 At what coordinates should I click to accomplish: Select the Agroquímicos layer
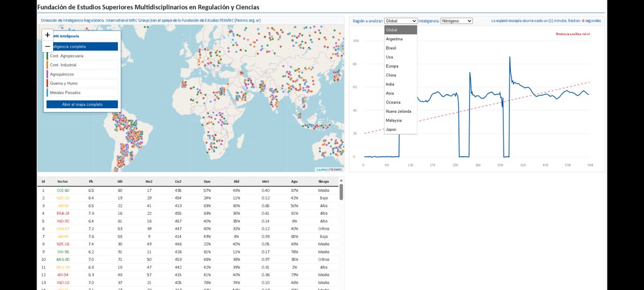coord(82,74)
